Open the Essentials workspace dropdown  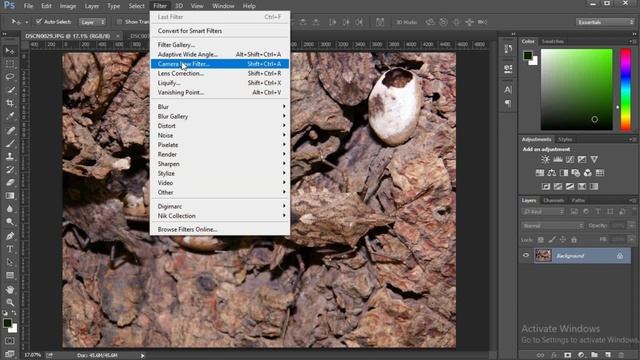click(x=605, y=22)
